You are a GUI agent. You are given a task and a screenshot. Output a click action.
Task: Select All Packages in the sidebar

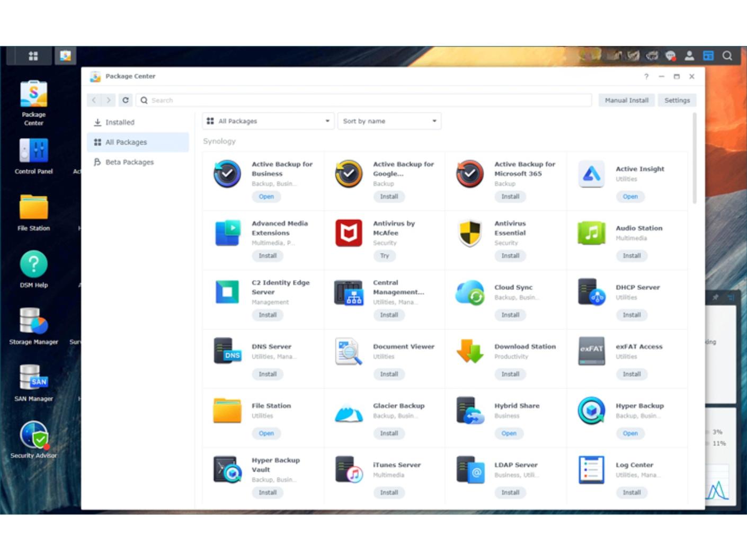tap(138, 142)
